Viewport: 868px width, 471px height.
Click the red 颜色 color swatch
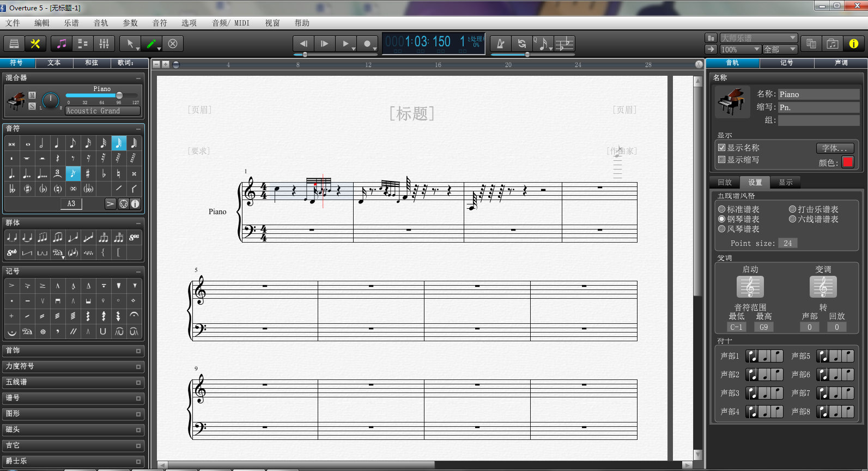847,162
